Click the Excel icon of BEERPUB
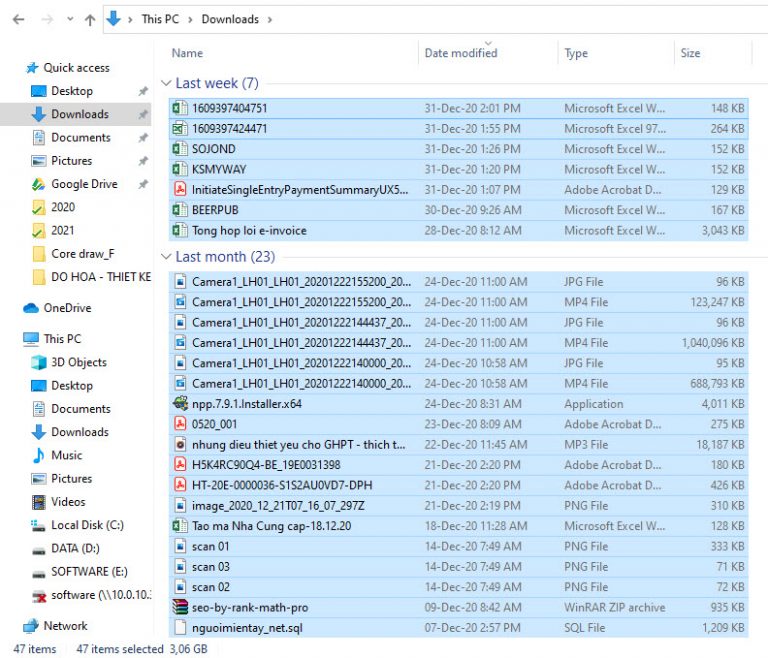 [180, 210]
